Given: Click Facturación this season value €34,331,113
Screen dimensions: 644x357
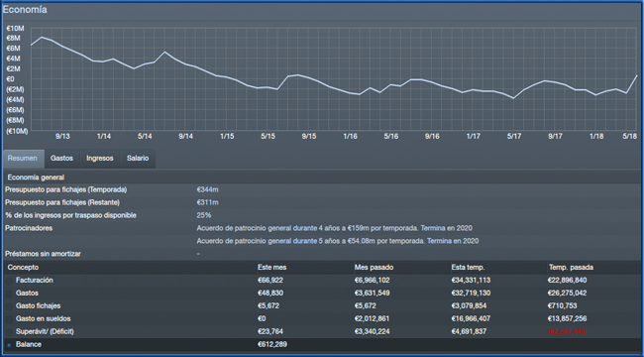Looking at the screenshot, I should point(471,280).
